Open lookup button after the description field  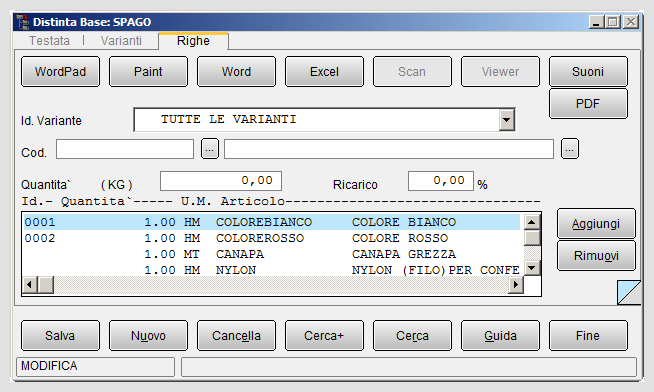point(570,149)
